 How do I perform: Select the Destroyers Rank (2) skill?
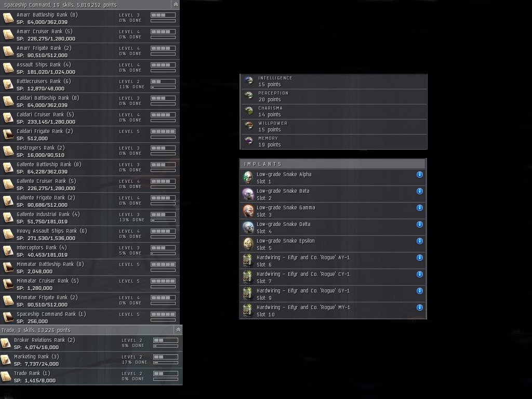coord(89,151)
